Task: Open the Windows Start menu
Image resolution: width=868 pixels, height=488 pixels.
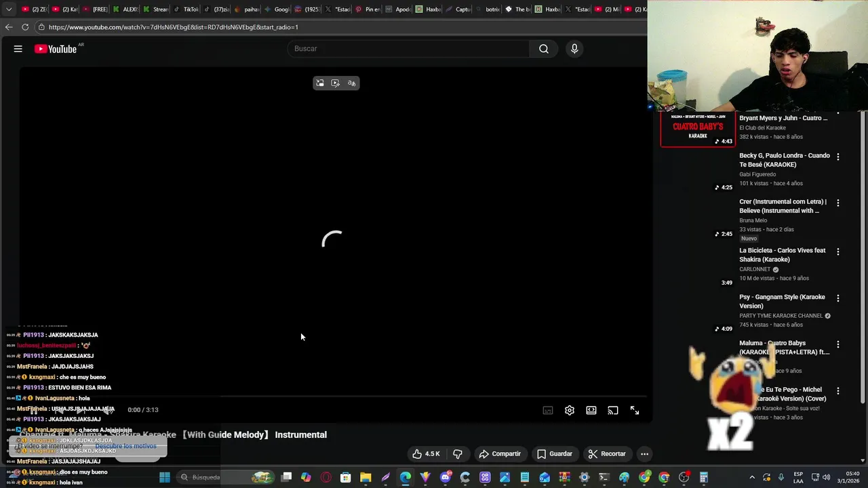Action: 164,477
